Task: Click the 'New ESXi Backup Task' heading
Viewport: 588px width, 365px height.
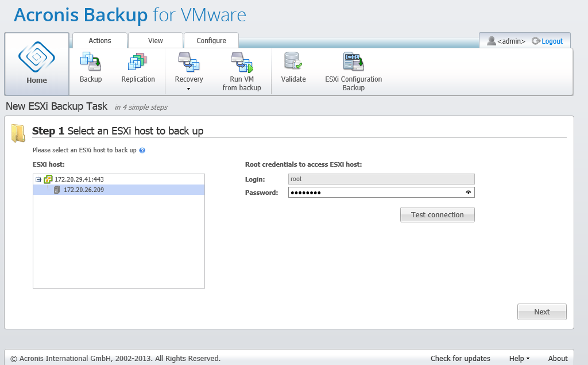Action: (57, 106)
